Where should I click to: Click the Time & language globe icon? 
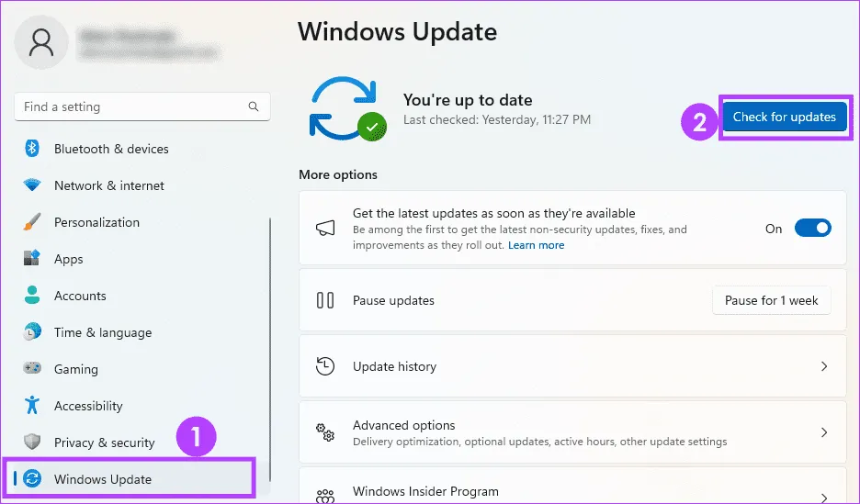32,332
